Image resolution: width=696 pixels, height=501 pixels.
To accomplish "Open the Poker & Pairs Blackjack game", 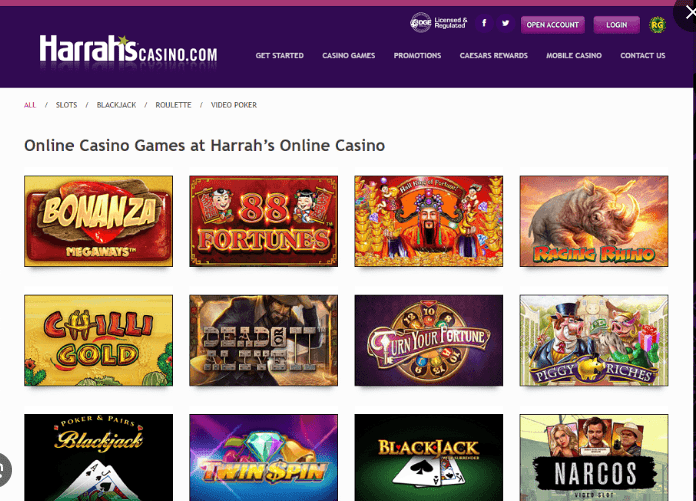I will [99, 458].
